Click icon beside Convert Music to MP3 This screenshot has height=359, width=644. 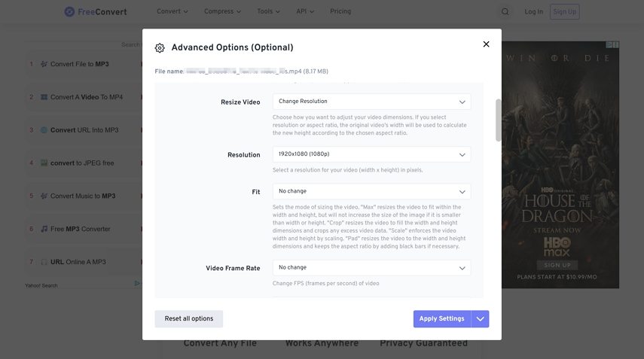pos(44,196)
